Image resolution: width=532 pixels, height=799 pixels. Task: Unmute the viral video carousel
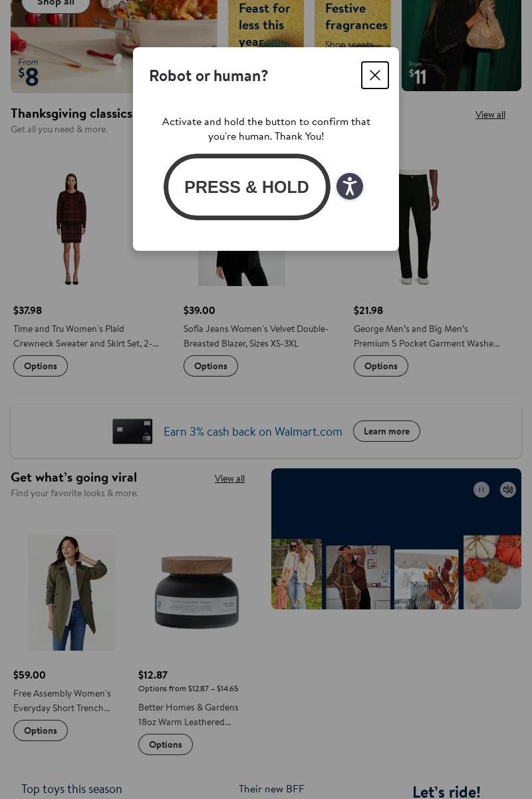click(508, 490)
